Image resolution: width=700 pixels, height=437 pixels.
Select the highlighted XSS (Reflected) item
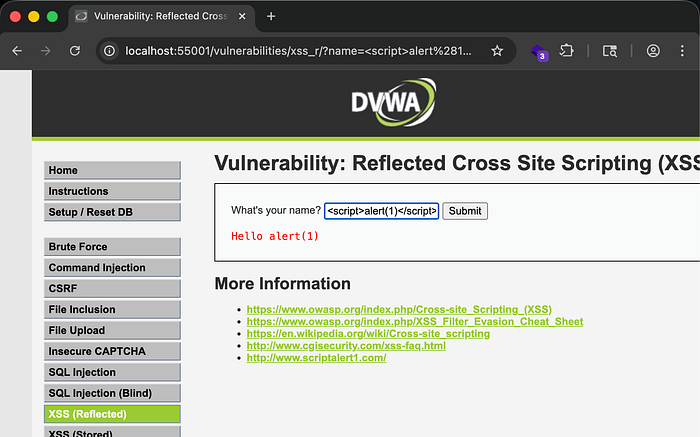pyautogui.click(x=112, y=414)
